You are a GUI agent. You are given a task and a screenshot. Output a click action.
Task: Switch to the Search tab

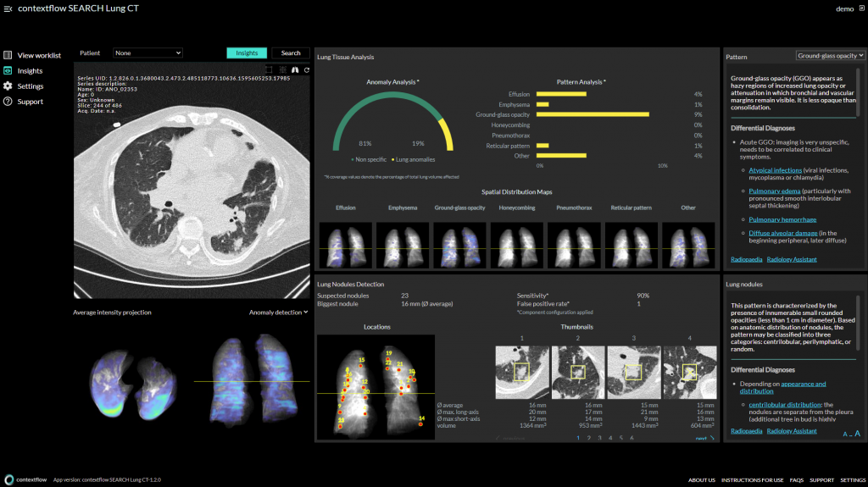[x=291, y=53]
